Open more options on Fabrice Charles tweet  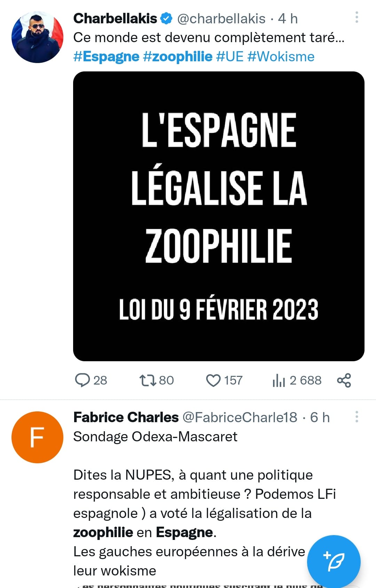(x=357, y=416)
